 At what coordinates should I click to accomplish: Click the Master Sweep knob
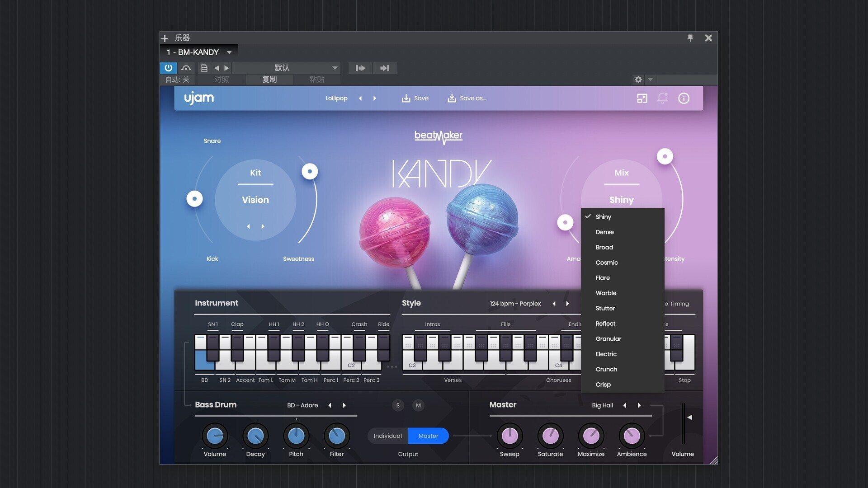pyautogui.click(x=509, y=436)
